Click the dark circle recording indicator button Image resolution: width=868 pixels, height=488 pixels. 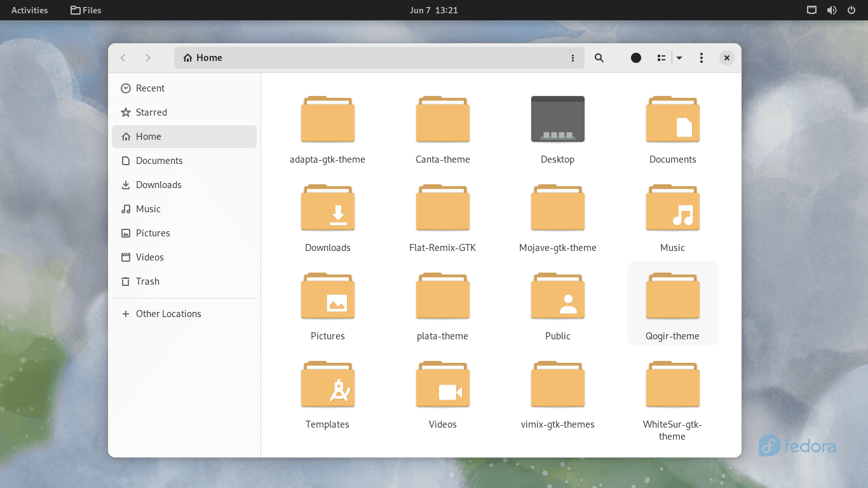point(635,58)
